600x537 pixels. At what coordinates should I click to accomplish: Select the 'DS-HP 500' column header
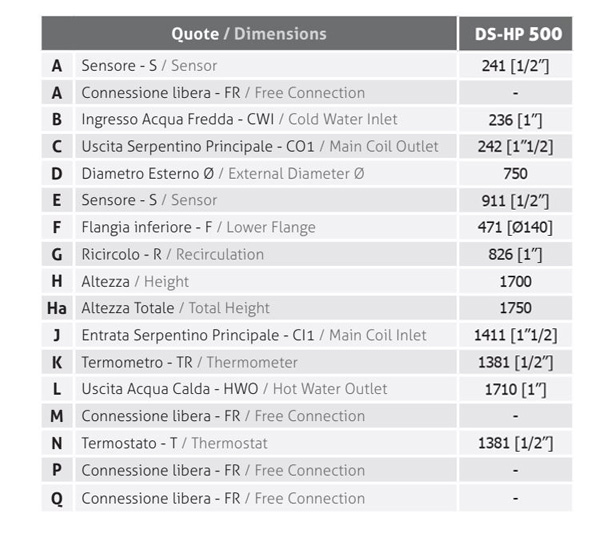[516, 34]
